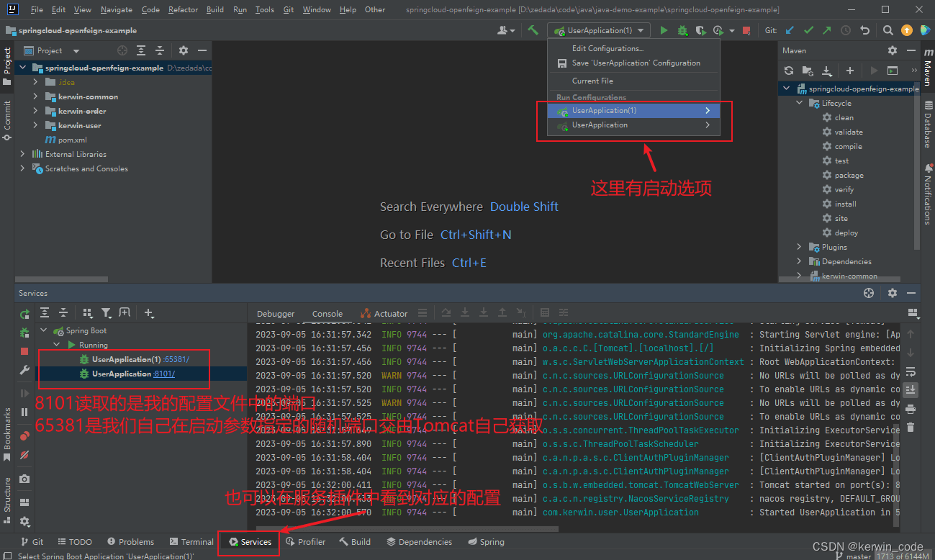The width and height of the screenshot is (935, 560).
Task: Pause the running process in Services sidebar
Action: (24, 412)
